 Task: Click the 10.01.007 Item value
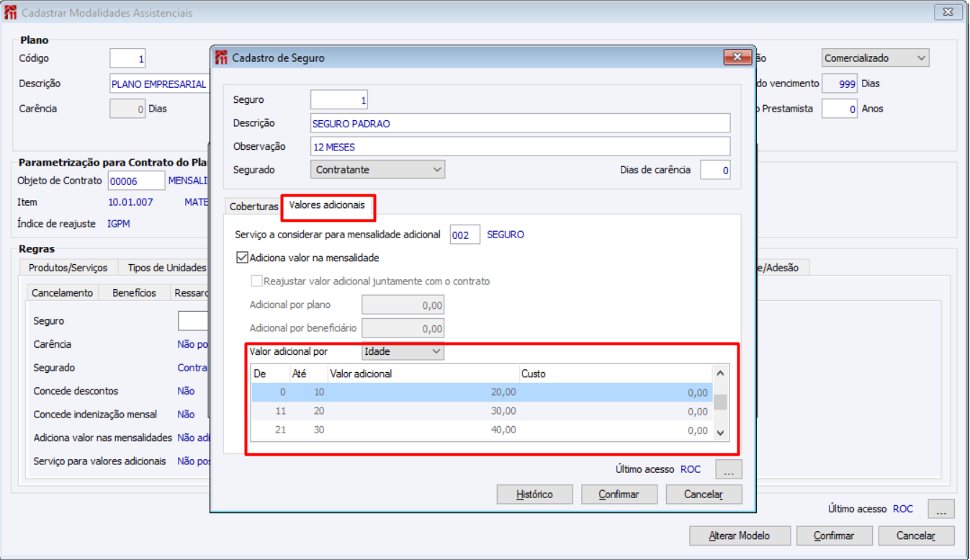coord(130,202)
